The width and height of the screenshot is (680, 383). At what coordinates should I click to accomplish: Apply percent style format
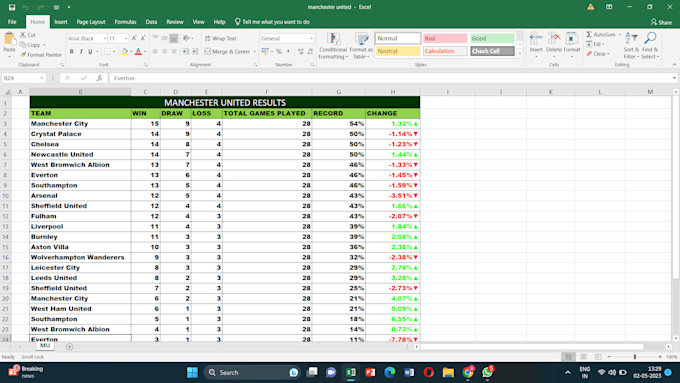(x=279, y=51)
